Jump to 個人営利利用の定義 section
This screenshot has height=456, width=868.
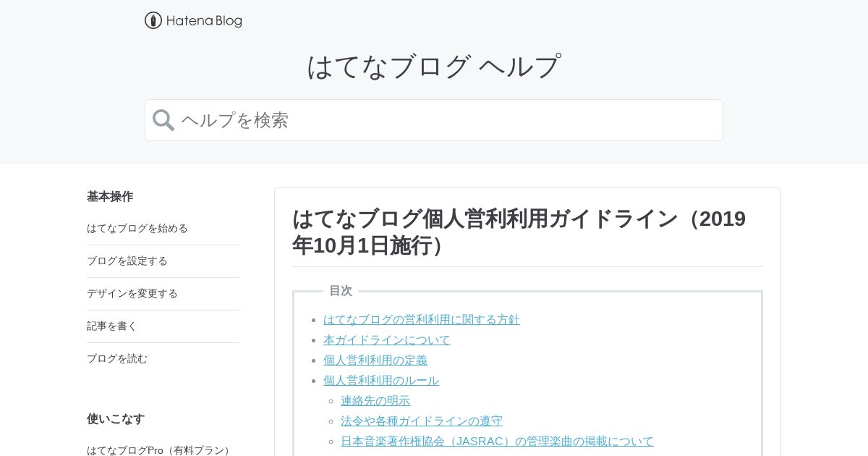pos(375,360)
